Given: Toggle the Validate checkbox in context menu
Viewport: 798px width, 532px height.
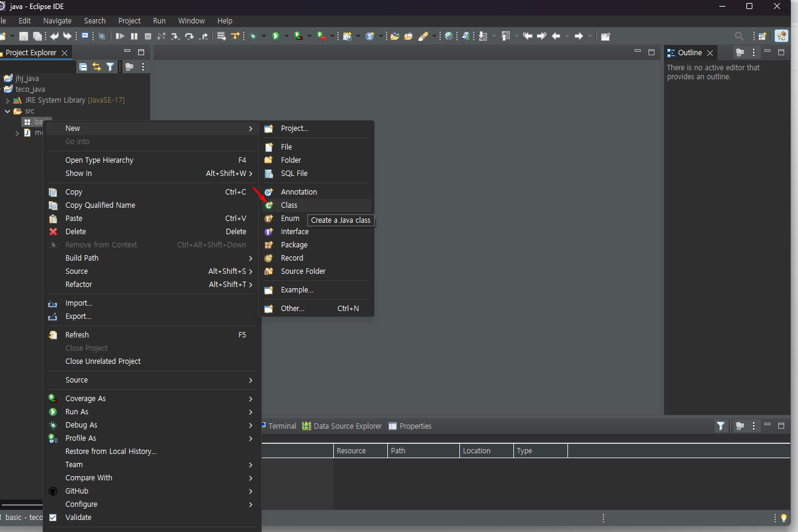Looking at the screenshot, I should [53, 517].
